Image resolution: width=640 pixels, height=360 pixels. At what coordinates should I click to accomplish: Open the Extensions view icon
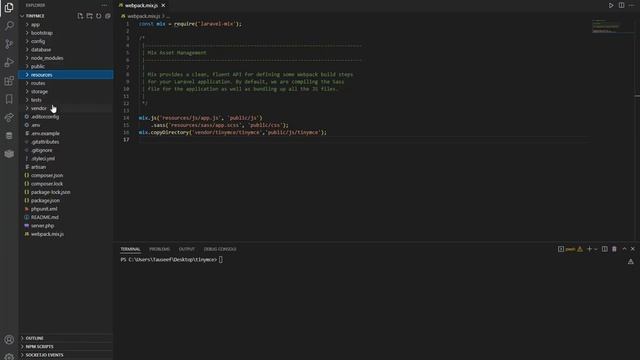click(x=9, y=81)
